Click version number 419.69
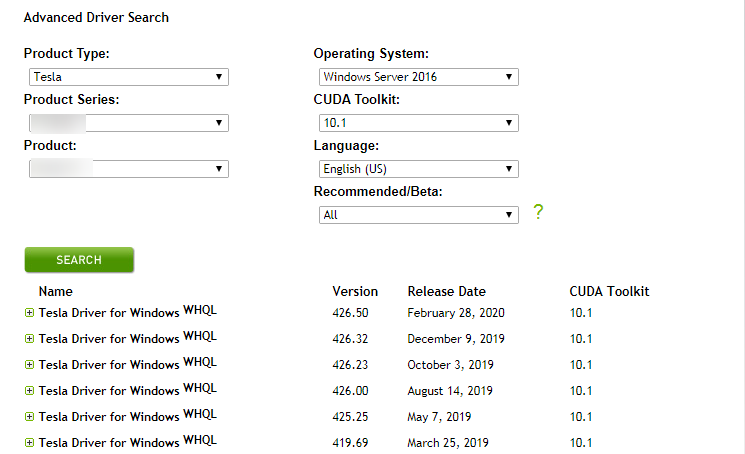The height and width of the screenshot is (454, 745). (350, 443)
